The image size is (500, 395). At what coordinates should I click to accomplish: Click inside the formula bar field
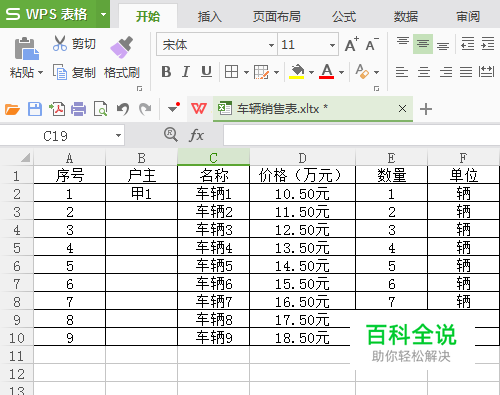point(362,135)
